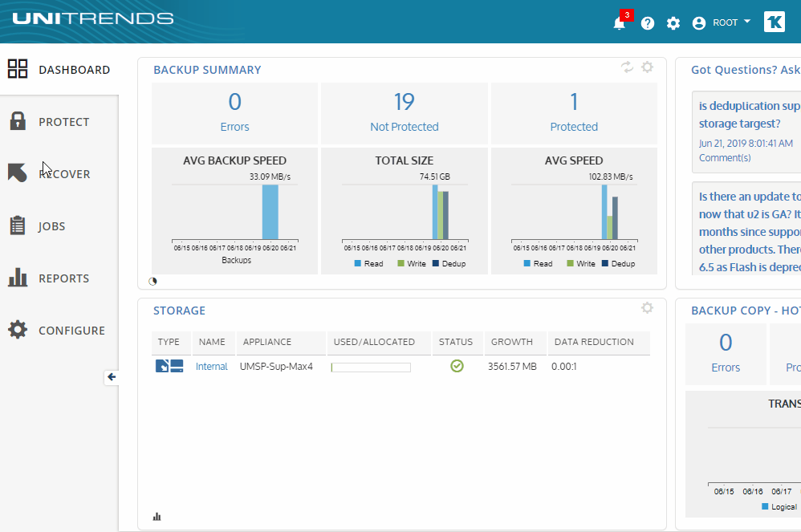Click the BACKUP SUMMARY panel title

coord(207,70)
